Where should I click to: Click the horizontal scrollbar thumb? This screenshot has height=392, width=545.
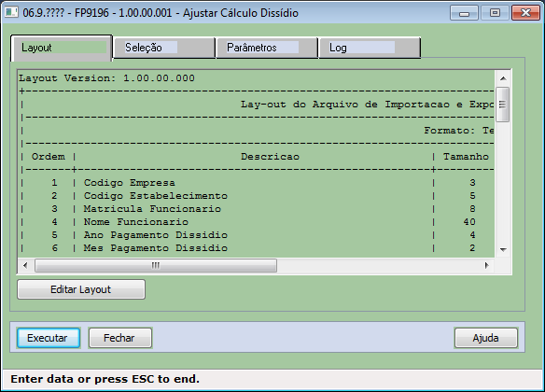point(156,265)
